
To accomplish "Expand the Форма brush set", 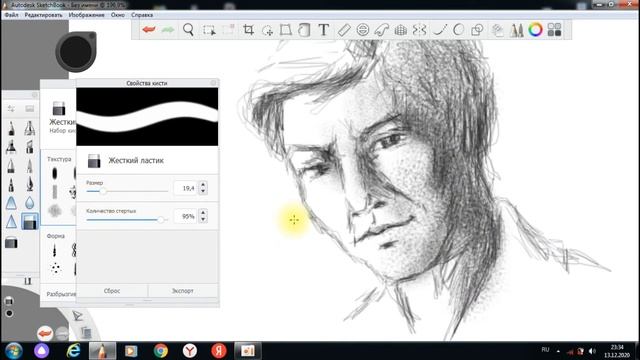I will coord(56,236).
